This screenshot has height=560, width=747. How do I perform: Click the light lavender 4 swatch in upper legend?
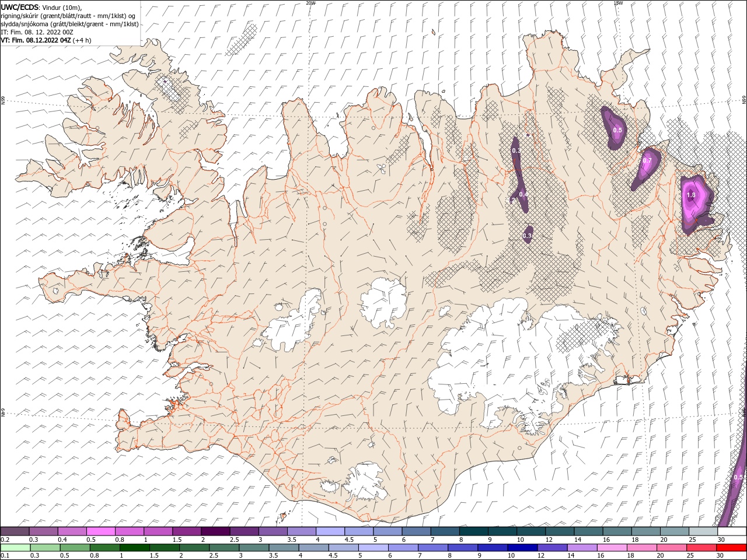(330, 531)
